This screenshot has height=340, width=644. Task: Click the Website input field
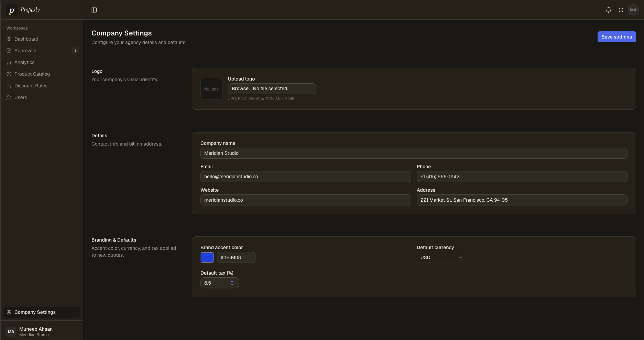pos(306,200)
